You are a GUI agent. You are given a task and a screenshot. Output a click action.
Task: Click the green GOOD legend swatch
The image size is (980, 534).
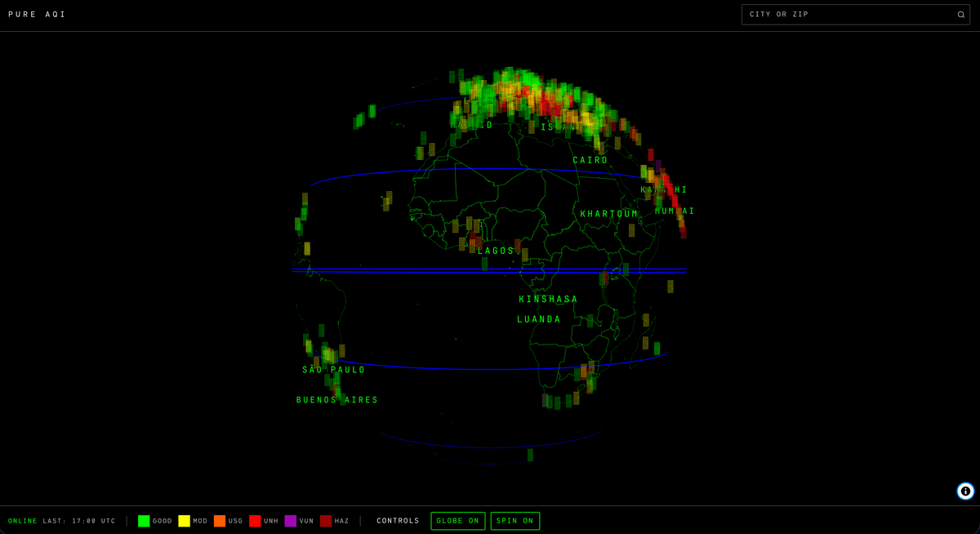pyautogui.click(x=144, y=521)
